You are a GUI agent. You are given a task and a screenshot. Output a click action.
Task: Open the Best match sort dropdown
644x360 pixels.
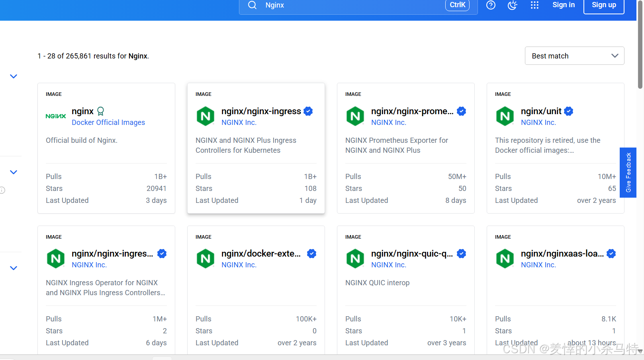[574, 56]
